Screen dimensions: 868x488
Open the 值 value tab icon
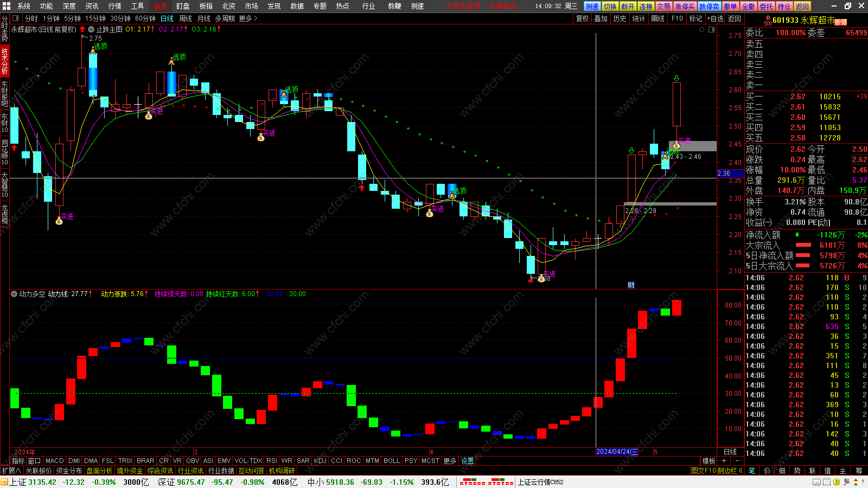pyautogui.click(x=828, y=471)
